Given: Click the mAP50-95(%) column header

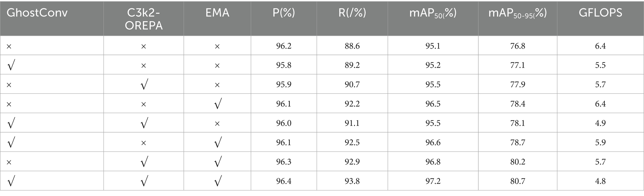Looking at the screenshot, I should click(x=518, y=13).
